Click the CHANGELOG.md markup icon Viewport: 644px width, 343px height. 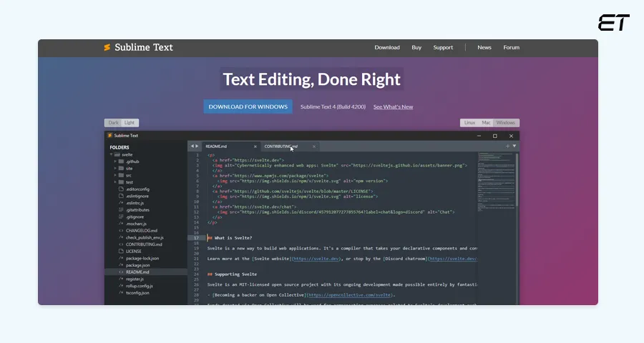[121, 231]
